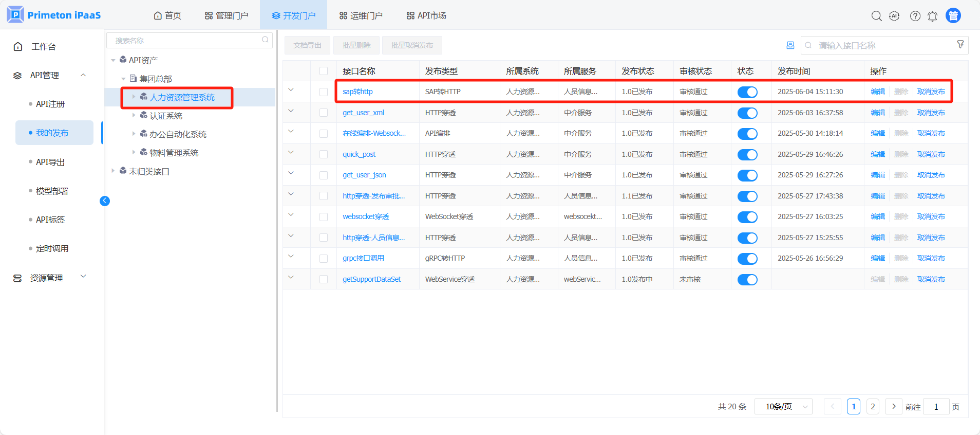Click the global search magnifier icon

pos(876,16)
